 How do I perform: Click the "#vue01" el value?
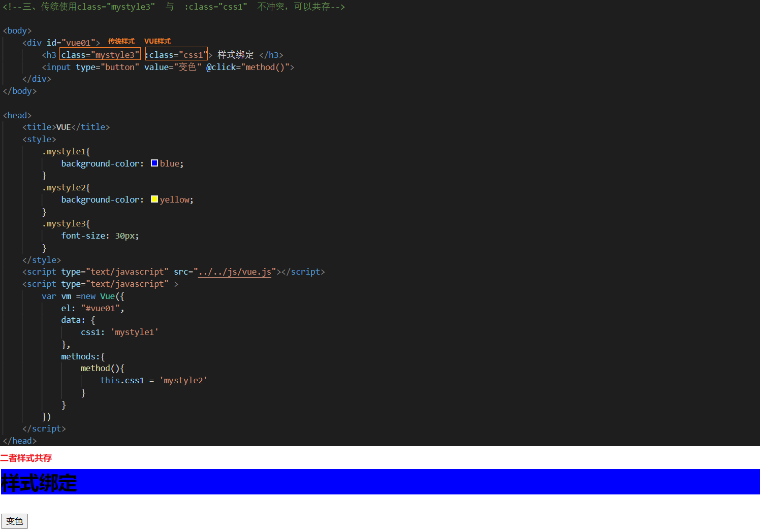[101, 309]
